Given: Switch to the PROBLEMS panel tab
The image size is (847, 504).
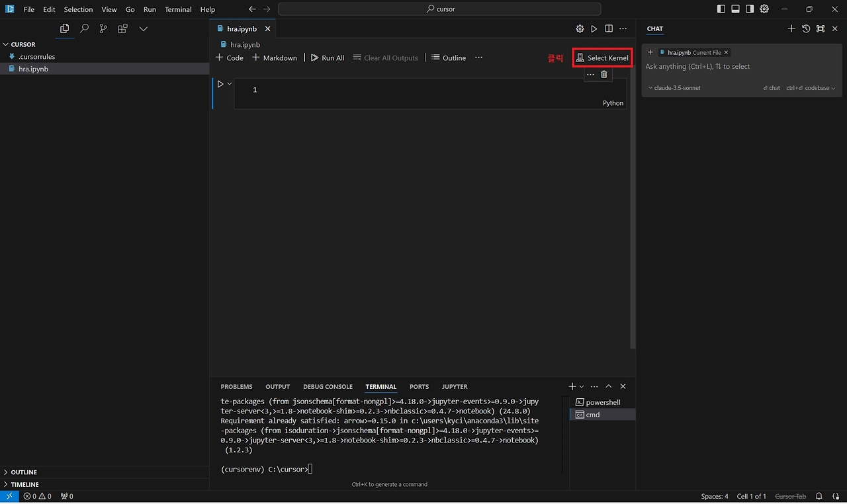Looking at the screenshot, I should (x=236, y=387).
